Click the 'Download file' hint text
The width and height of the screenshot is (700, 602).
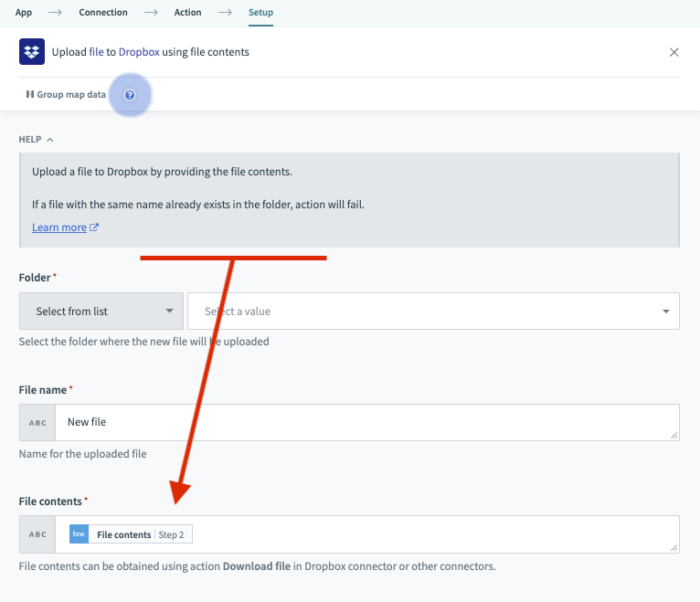[x=257, y=566]
